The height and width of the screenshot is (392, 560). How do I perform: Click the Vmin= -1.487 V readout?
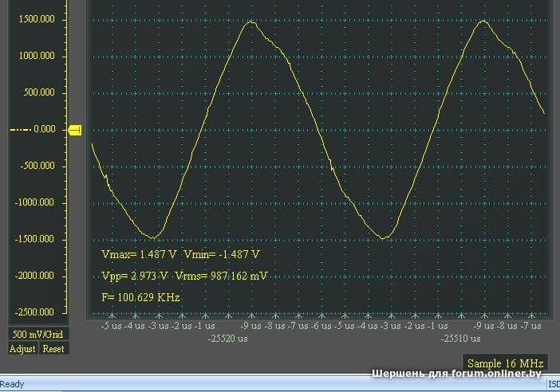coord(222,254)
